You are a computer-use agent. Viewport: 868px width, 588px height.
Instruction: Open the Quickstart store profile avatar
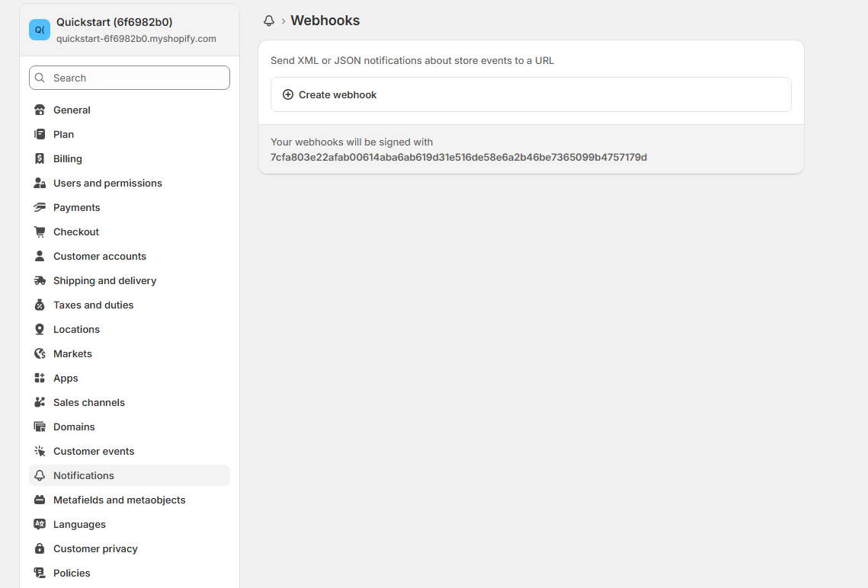[39, 30]
